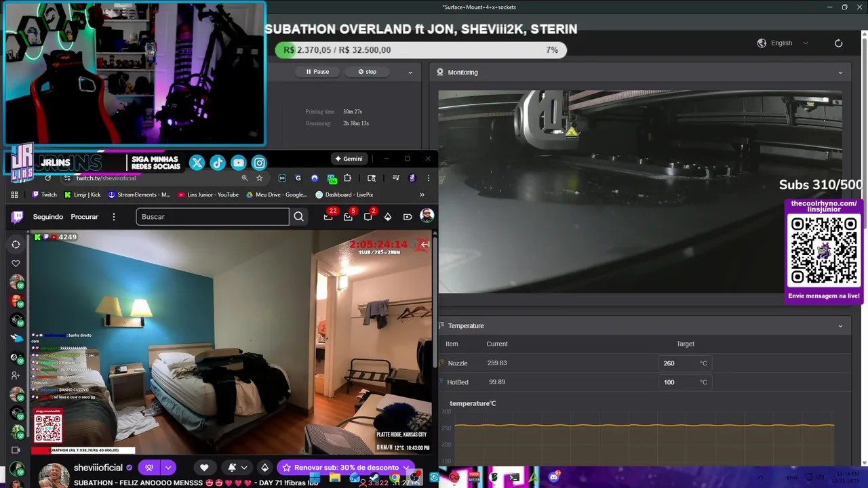The width and height of the screenshot is (868, 488).
Task: Open Twitch whispers icon with 2 badge
Action: click(x=368, y=217)
